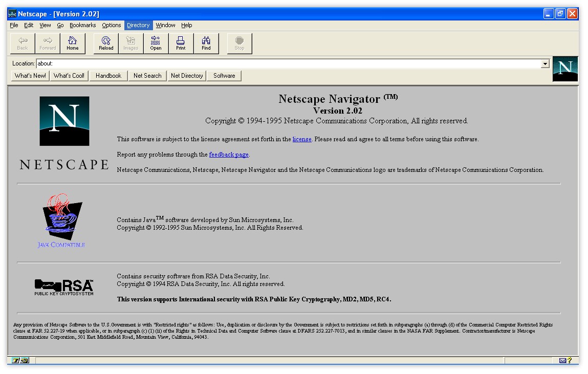Open the Bookmarks menu
This screenshot has width=588, height=374.
tap(83, 25)
